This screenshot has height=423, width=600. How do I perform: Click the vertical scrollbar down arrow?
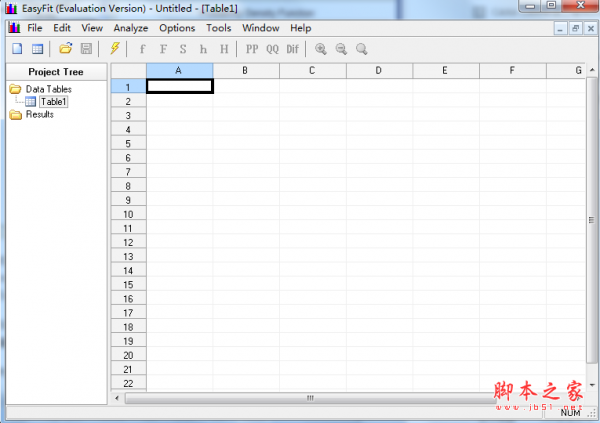592,385
